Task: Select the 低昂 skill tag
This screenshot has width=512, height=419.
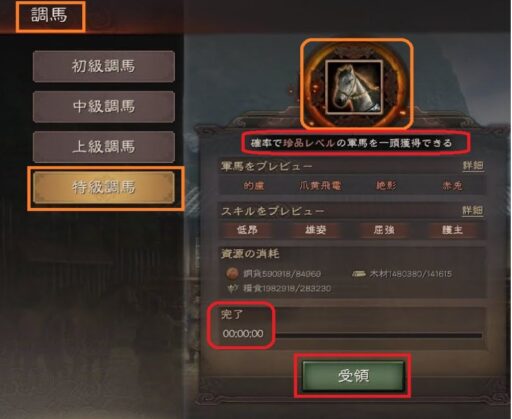Action: tap(247, 230)
